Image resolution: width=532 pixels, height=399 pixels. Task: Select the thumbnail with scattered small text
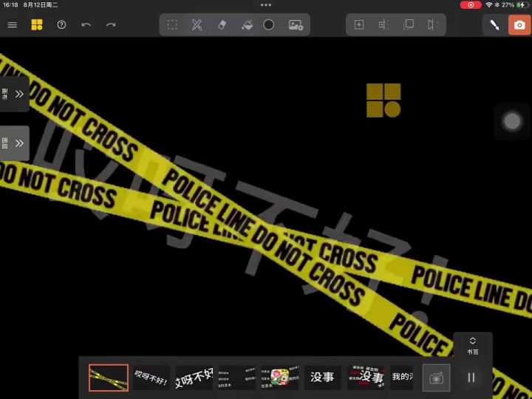click(x=237, y=378)
